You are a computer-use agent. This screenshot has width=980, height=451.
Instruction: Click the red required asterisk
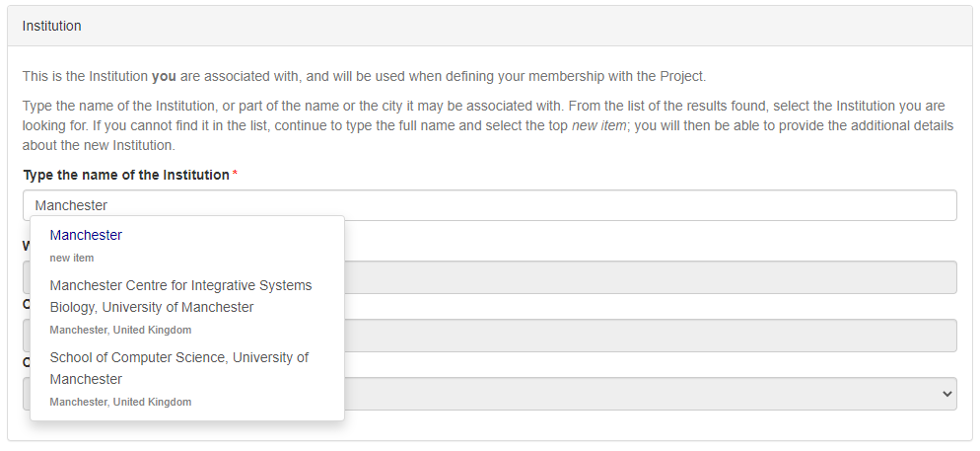click(235, 175)
